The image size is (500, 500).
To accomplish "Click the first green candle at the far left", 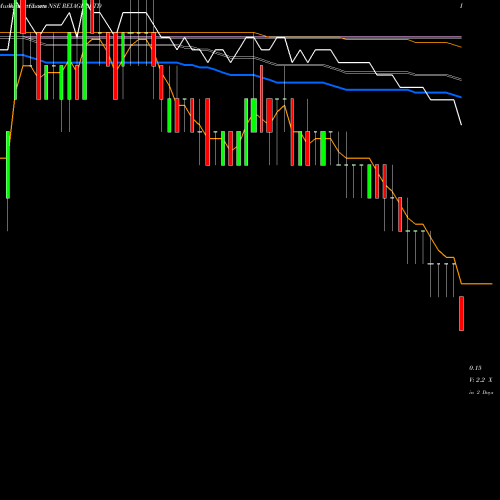I will pyautogui.click(x=8, y=165).
